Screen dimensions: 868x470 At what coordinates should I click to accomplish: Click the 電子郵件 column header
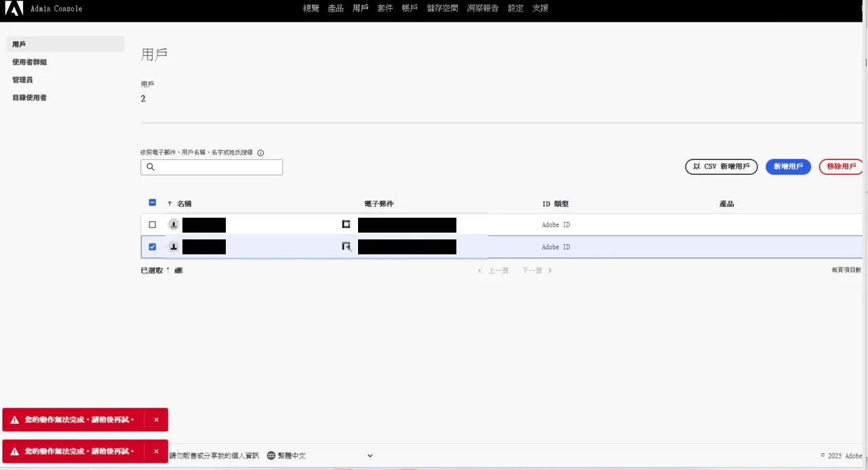[379, 203]
